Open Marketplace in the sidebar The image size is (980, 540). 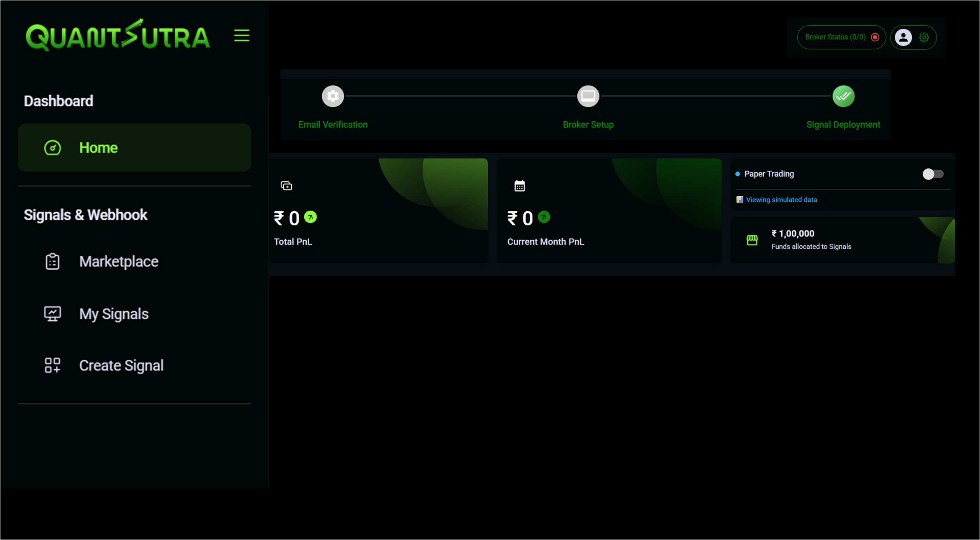pyautogui.click(x=134, y=261)
